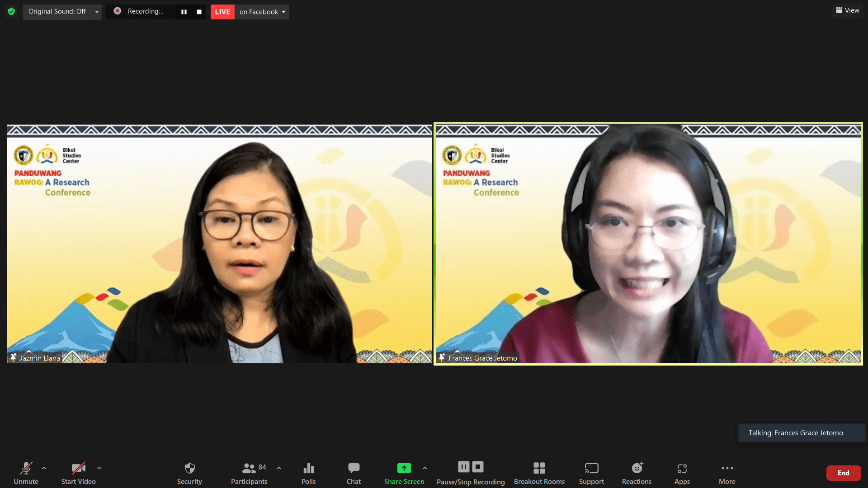Click the Support button
The height and width of the screenshot is (488, 868).
point(591,473)
